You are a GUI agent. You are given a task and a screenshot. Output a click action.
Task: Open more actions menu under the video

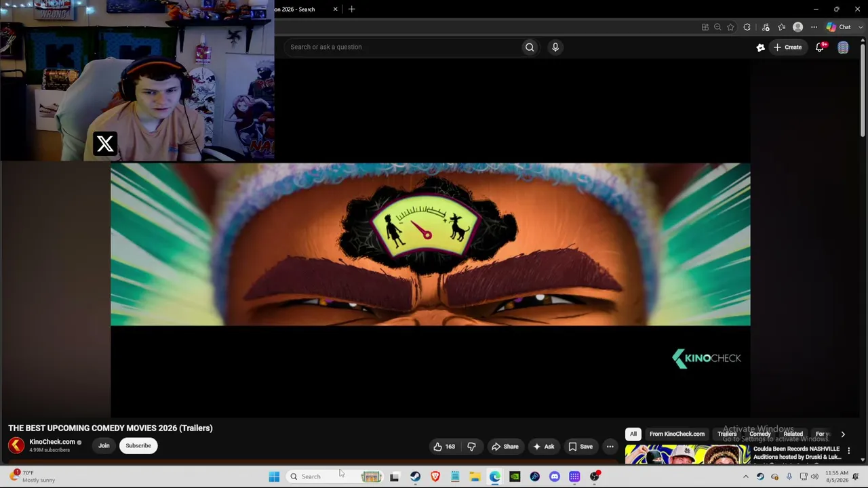[x=610, y=447]
